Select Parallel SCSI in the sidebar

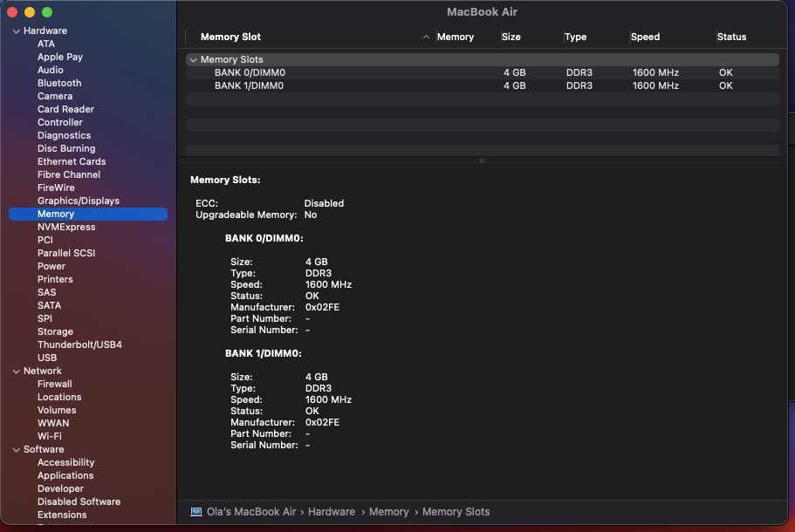pos(66,253)
